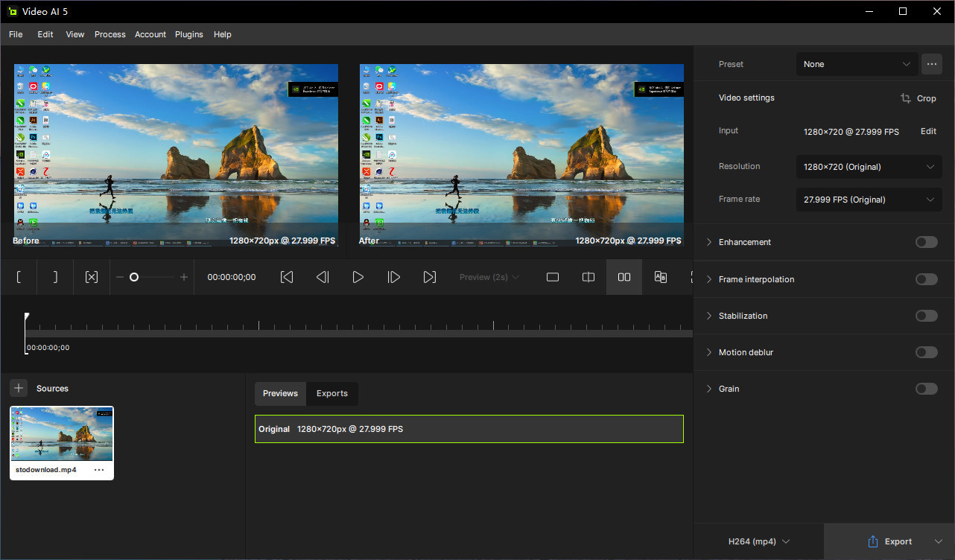Open the Crop tool

918,98
